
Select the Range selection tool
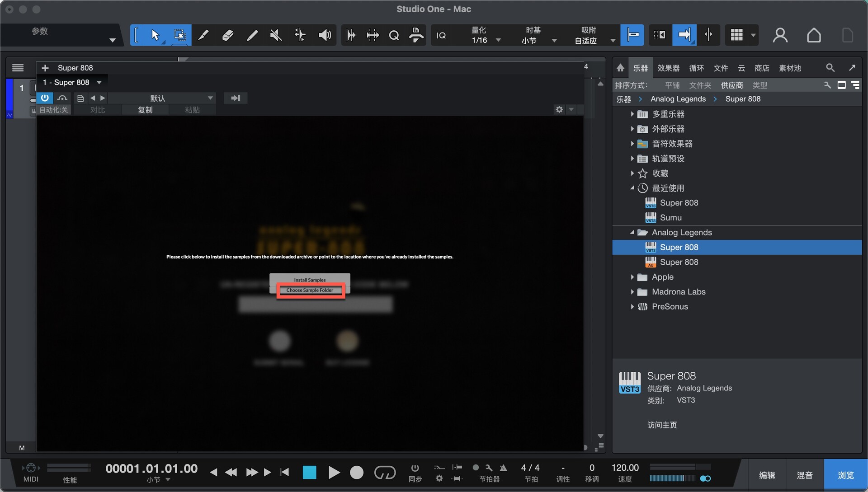[179, 35]
